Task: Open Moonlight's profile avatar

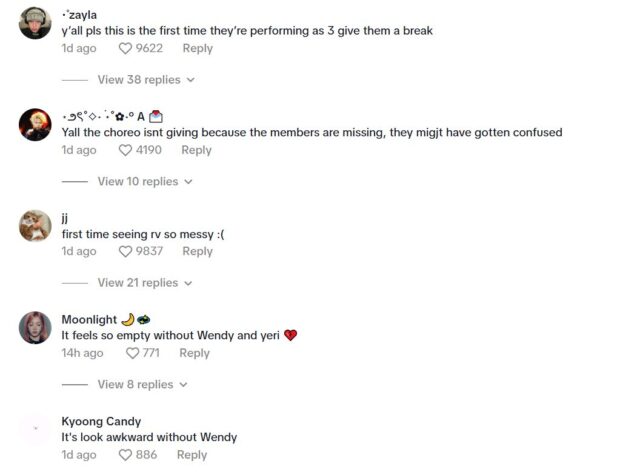Action: pos(35,327)
